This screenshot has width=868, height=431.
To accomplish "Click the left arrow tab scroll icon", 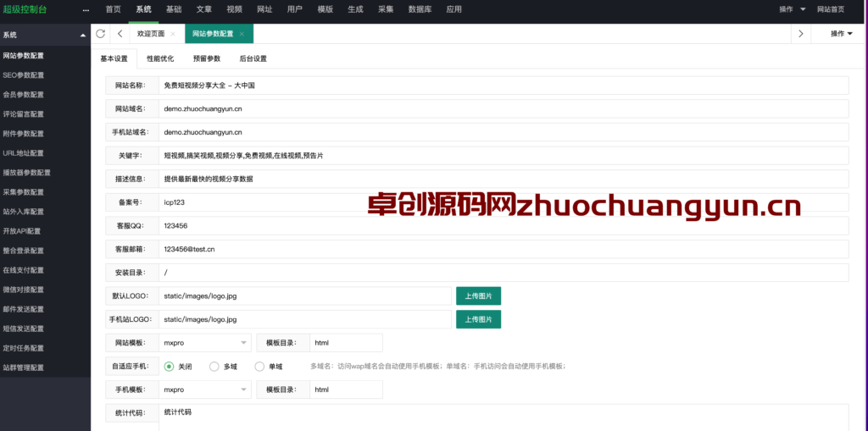I will coord(120,34).
